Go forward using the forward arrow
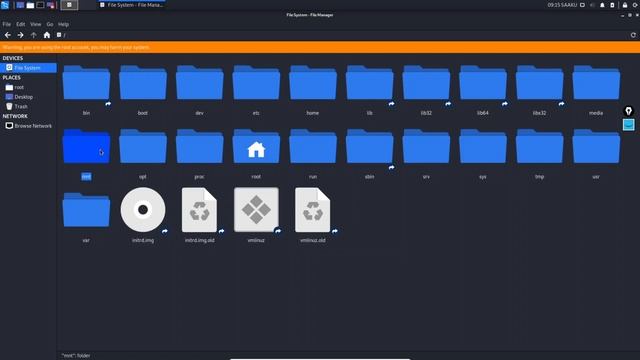The width and height of the screenshot is (640, 360). [20, 35]
